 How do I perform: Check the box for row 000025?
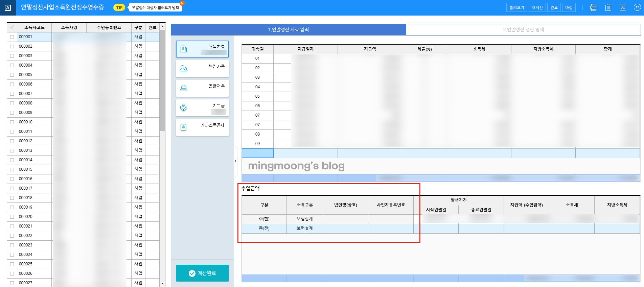(12, 264)
